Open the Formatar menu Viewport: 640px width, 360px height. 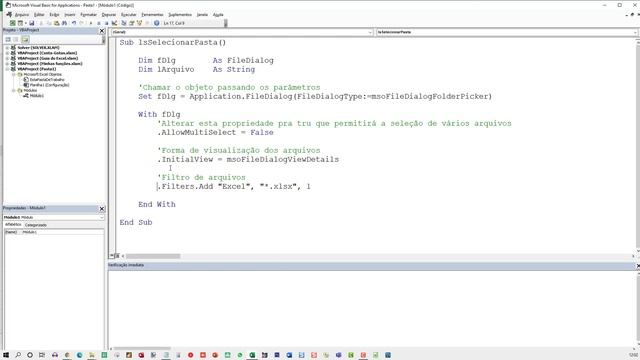coord(89,15)
